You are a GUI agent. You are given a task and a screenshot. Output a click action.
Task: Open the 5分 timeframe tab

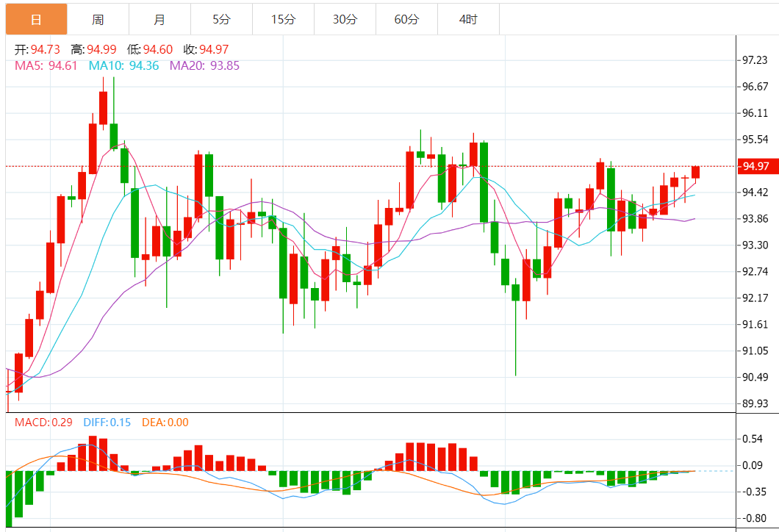pyautogui.click(x=222, y=19)
